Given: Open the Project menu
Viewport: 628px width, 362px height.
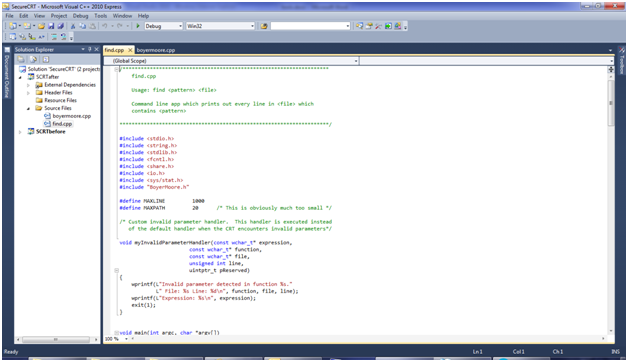Looking at the screenshot, I should point(59,16).
